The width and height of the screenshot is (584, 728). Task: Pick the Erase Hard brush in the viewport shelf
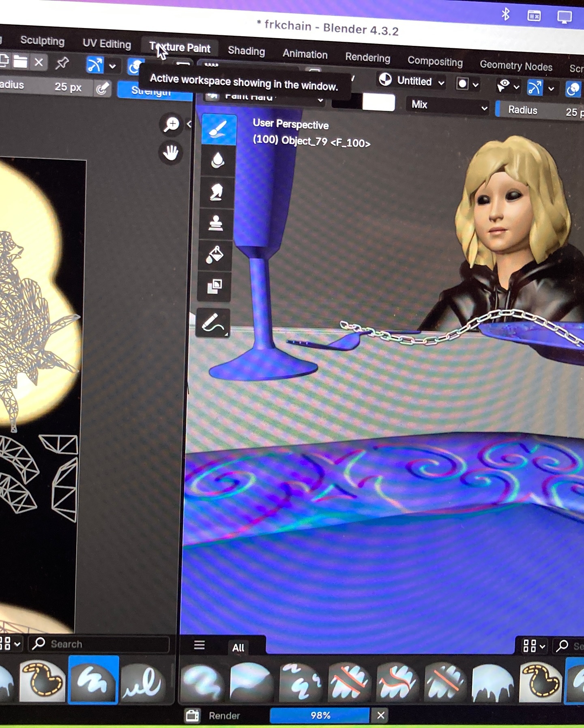coord(349,683)
